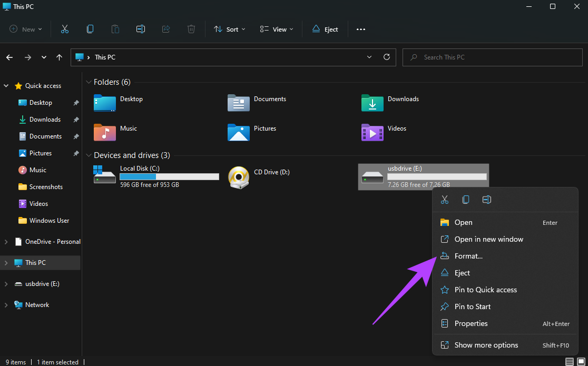The image size is (588, 366).
Task: Navigate up one folder level
Action: [59, 57]
